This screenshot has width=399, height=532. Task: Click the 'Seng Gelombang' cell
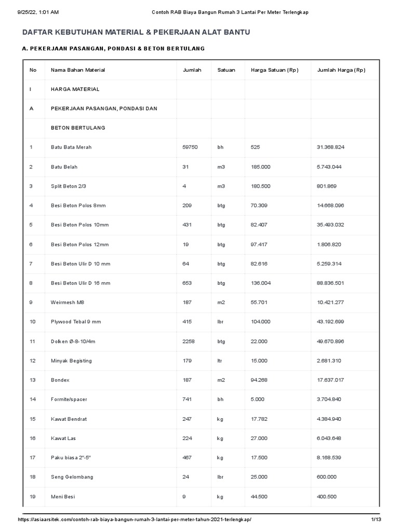pos(72,477)
